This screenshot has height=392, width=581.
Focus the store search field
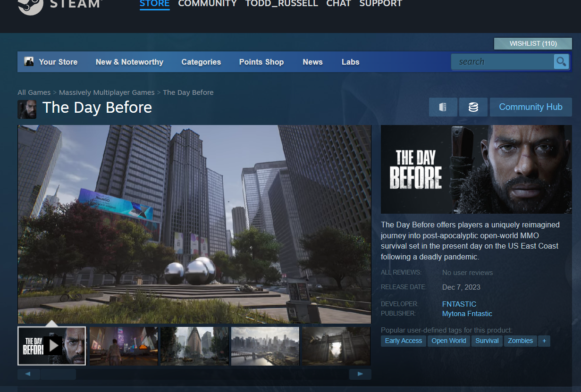click(503, 62)
